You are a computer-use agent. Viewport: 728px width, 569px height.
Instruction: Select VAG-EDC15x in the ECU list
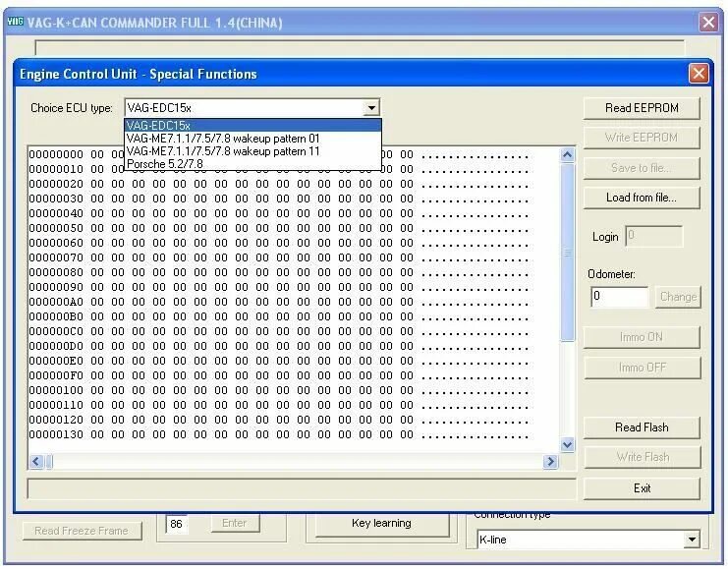(x=253, y=126)
